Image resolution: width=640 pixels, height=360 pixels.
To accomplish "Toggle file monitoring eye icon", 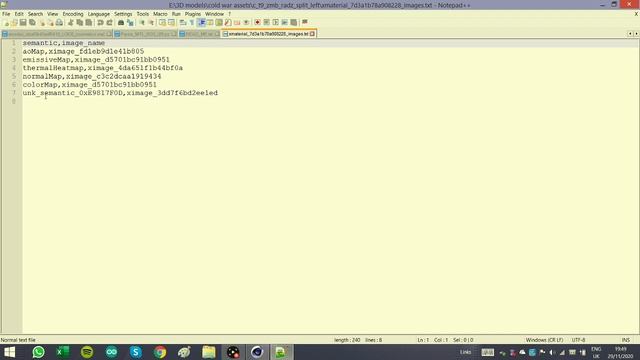I will click(x=246, y=22).
